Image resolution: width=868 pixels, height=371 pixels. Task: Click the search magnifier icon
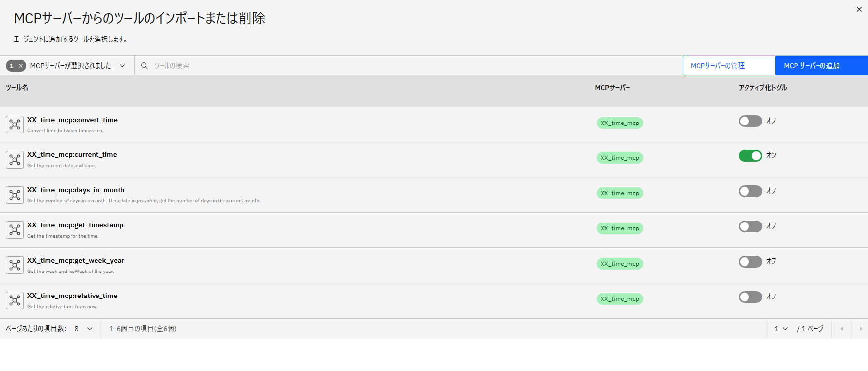[145, 66]
